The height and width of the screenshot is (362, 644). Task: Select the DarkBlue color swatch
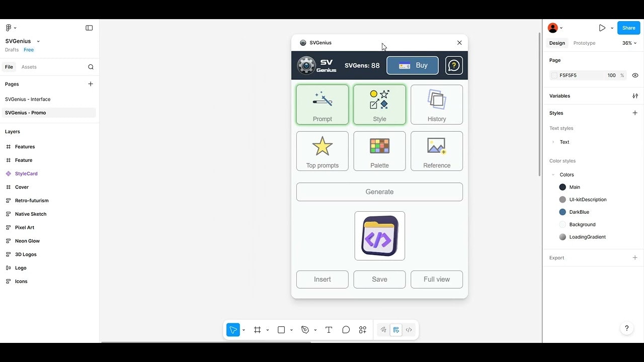(562, 212)
